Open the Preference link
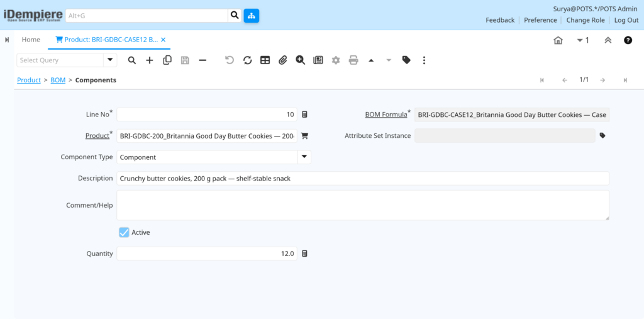The height and width of the screenshot is (319, 644). [540, 20]
